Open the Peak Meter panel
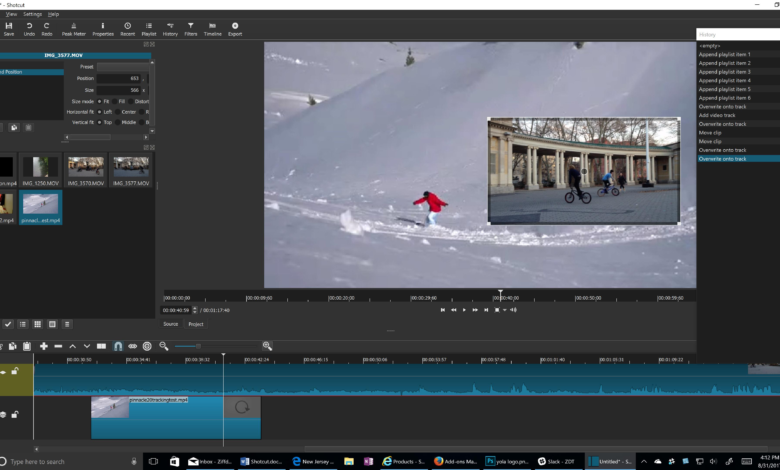Viewport: 780px width, 470px height. point(76,28)
